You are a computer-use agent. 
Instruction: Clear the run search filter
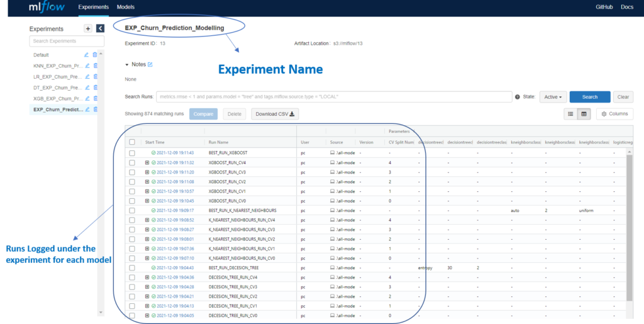623,97
